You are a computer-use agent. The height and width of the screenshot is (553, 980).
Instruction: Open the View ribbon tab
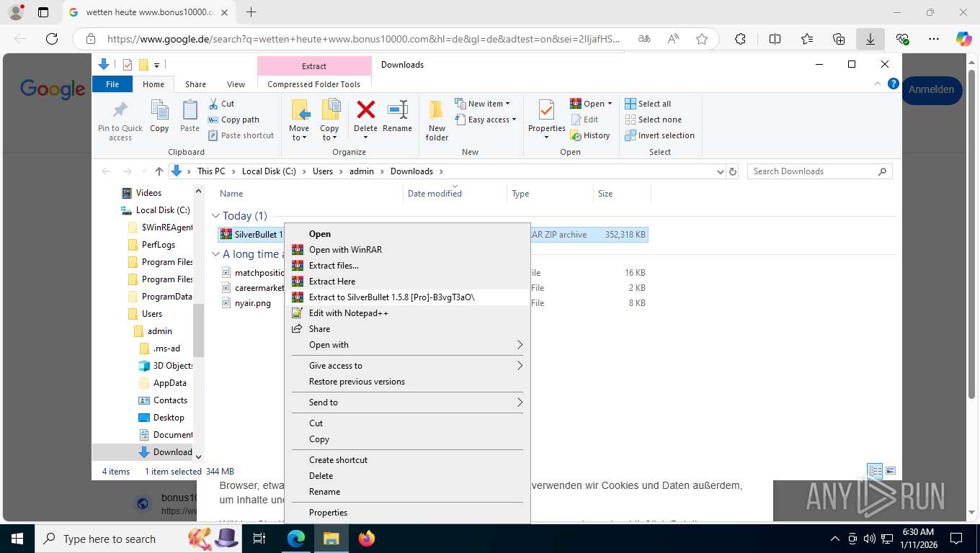click(x=236, y=84)
